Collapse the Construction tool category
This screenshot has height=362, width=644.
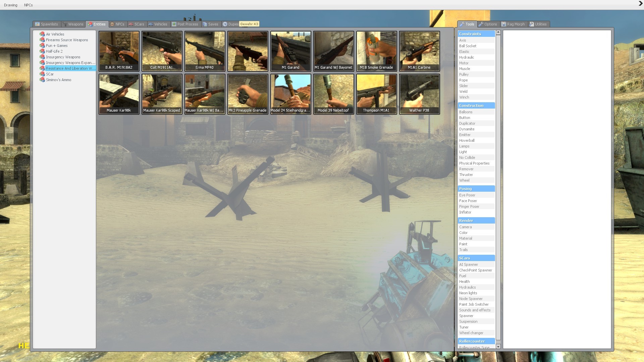tap(476, 106)
